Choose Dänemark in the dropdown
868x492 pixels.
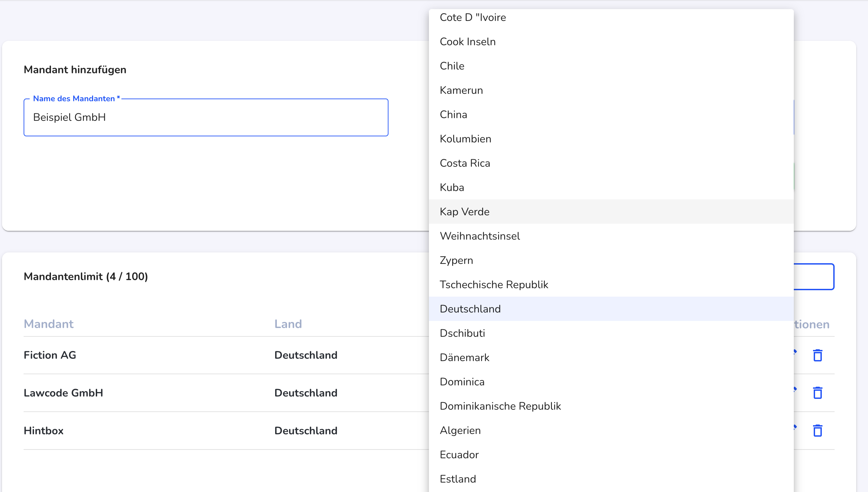point(611,357)
